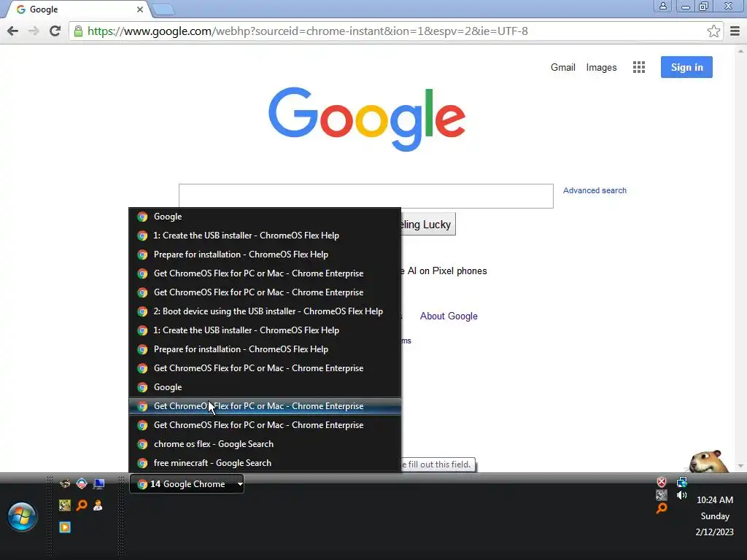Open the network connection tray icon
Viewport: 747px width, 560px height.
coord(682,483)
